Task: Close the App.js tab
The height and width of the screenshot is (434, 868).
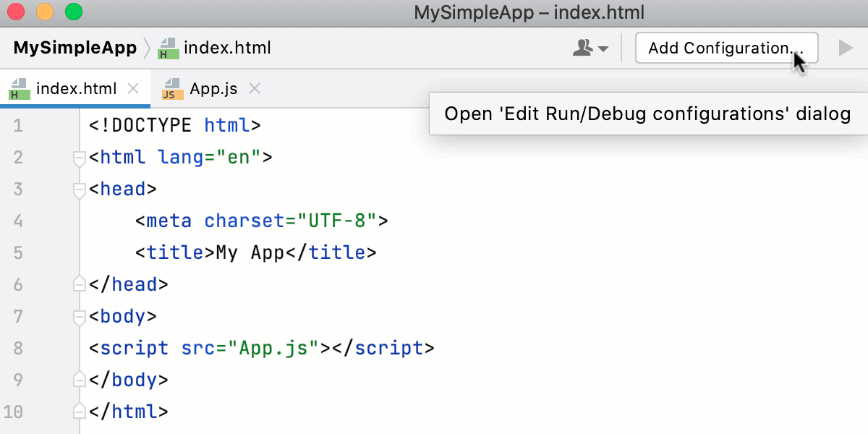Action: click(x=254, y=88)
